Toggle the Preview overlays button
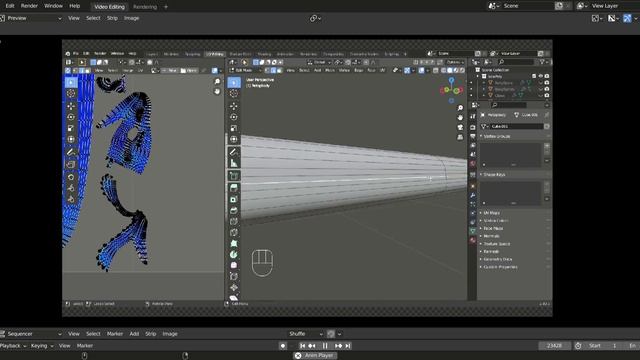640x360 pixels. click(627, 18)
